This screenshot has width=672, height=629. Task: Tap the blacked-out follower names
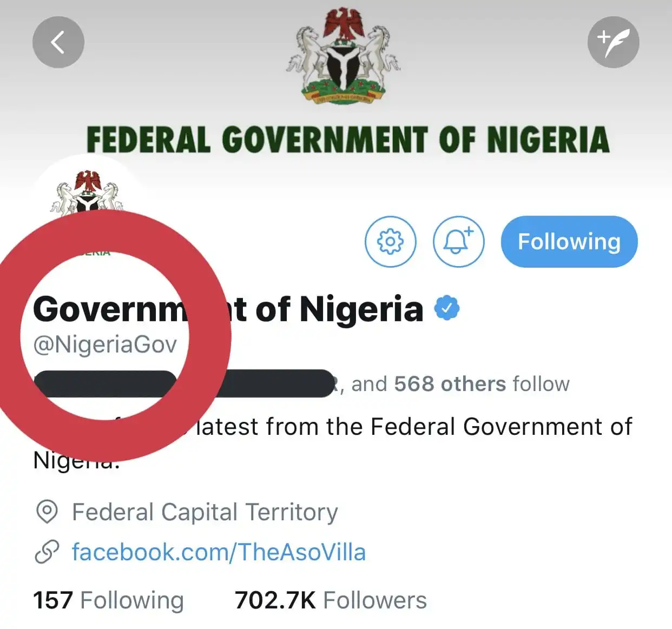click(x=184, y=383)
